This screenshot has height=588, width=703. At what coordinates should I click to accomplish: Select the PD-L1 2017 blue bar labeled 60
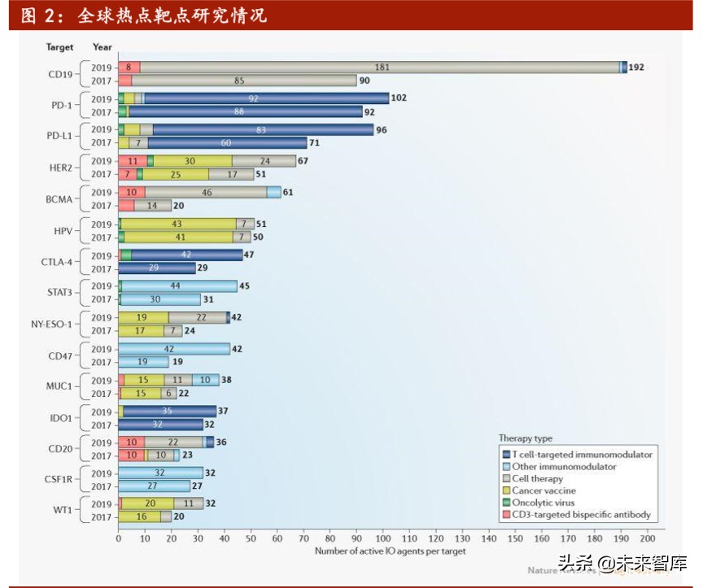pyautogui.click(x=223, y=143)
